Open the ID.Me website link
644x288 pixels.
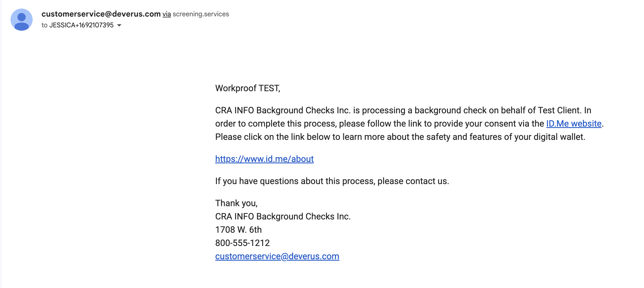574,124
